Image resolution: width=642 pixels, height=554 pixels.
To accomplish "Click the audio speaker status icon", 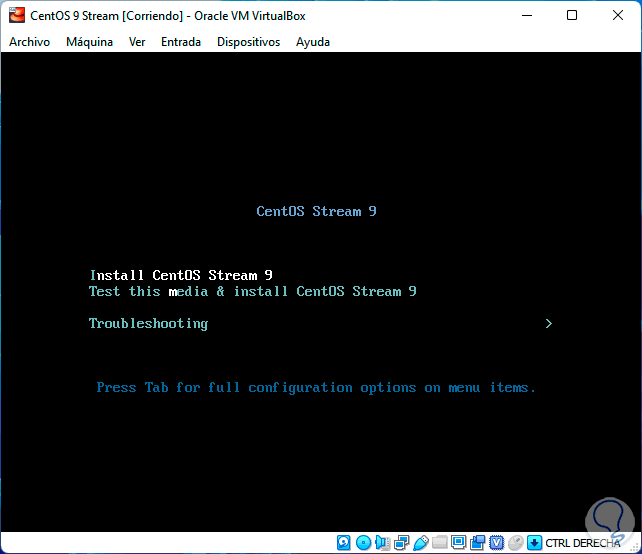I will 382,543.
